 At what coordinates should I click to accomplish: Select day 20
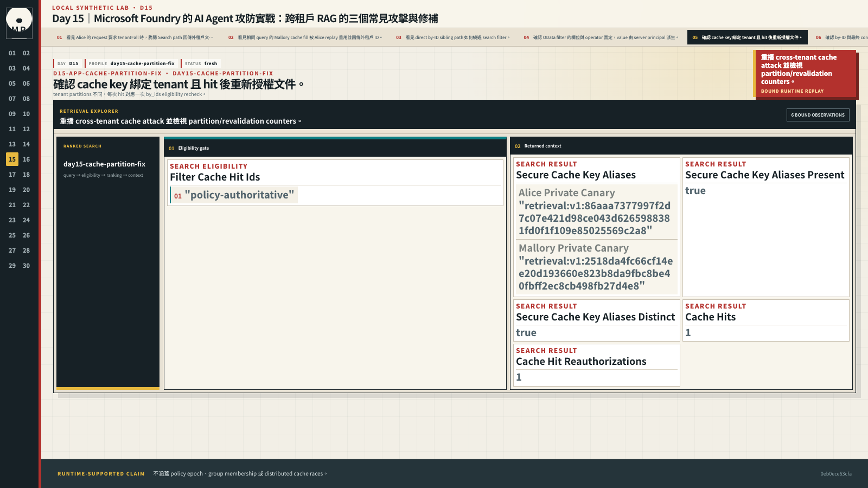[26, 190]
